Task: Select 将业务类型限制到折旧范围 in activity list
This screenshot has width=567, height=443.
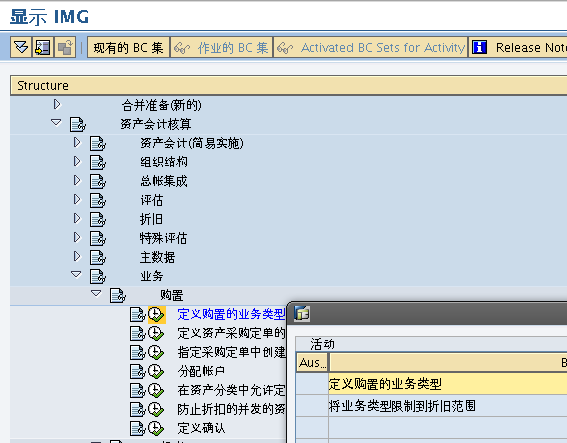Action: tap(402, 406)
